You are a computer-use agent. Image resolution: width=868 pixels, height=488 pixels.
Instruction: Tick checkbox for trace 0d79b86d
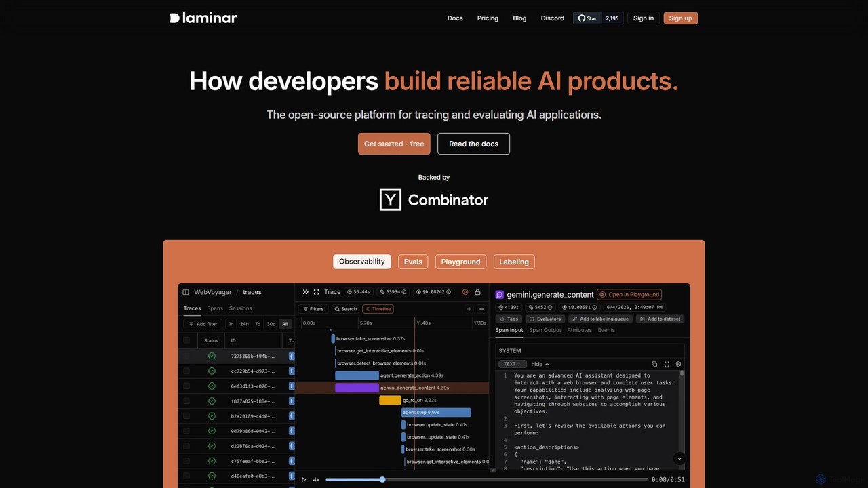point(186,431)
